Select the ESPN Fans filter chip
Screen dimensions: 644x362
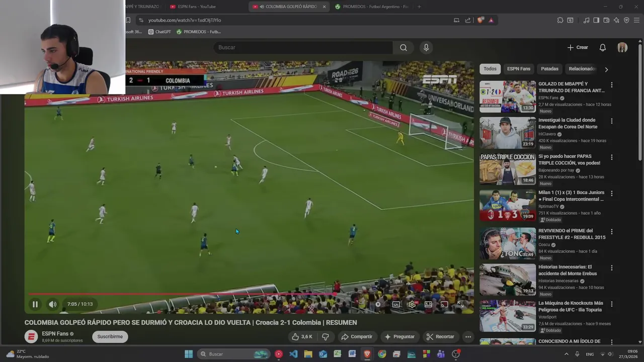tap(519, 69)
